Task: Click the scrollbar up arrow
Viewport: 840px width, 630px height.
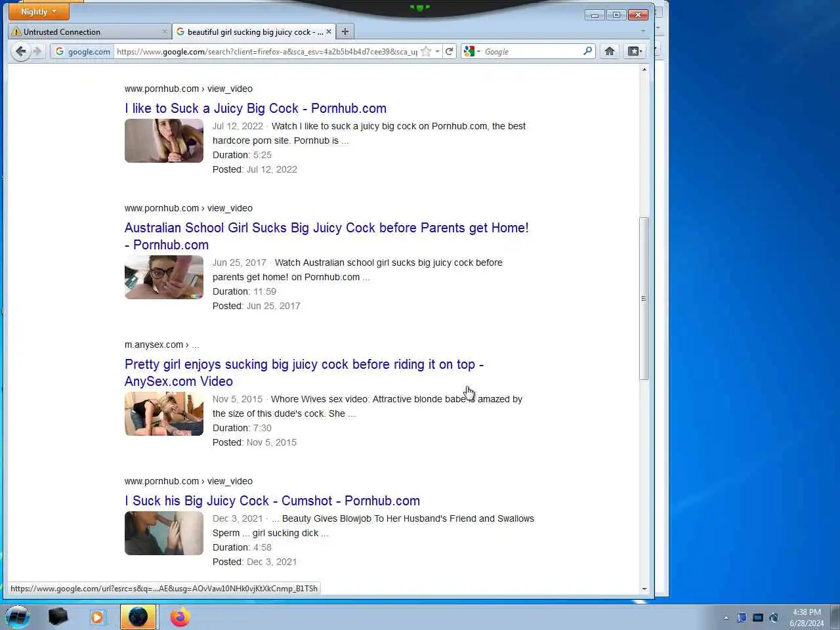Action: 644,69
